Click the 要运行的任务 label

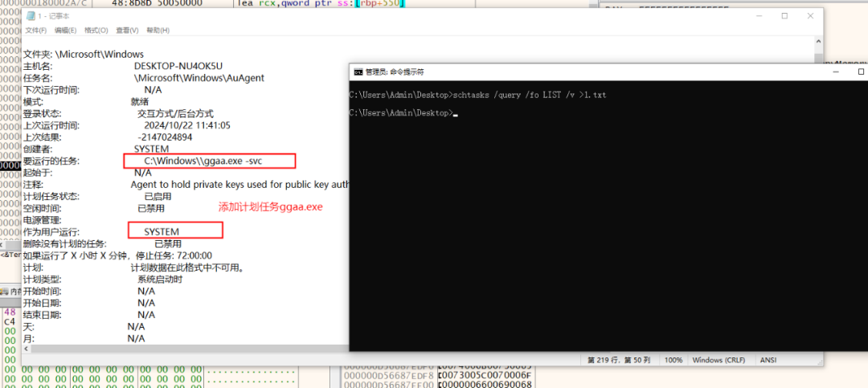(51, 161)
